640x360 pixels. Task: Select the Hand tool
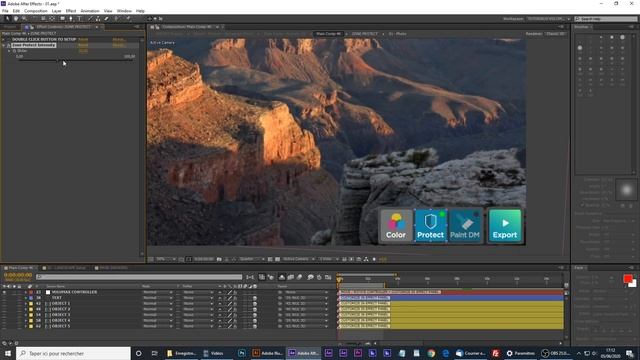coord(16,18)
